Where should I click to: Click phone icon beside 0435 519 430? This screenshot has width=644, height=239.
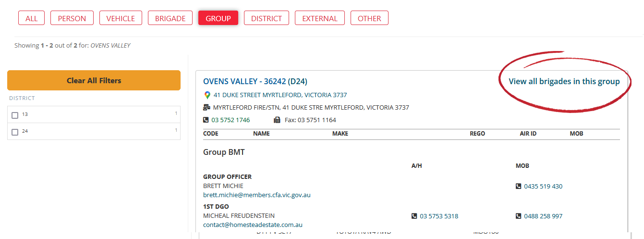[x=519, y=186]
